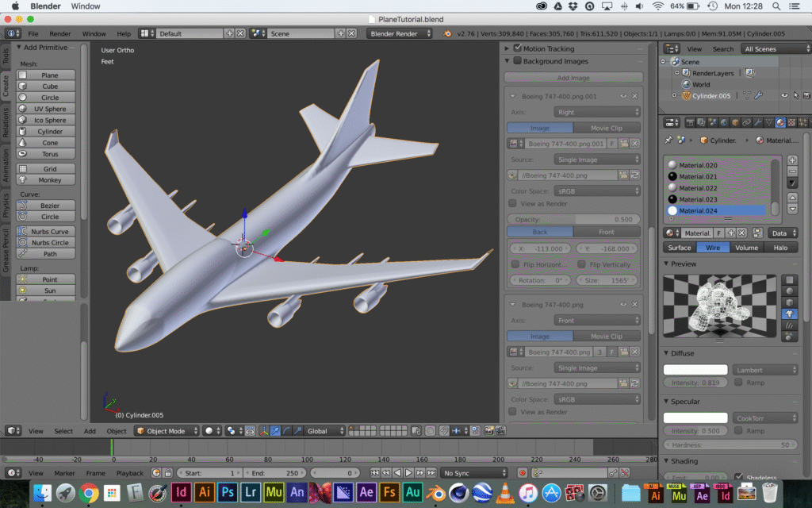The height and width of the screenshot is (508, 812).
Task: Click plus icon to add material slot
Action: (792, 160)
